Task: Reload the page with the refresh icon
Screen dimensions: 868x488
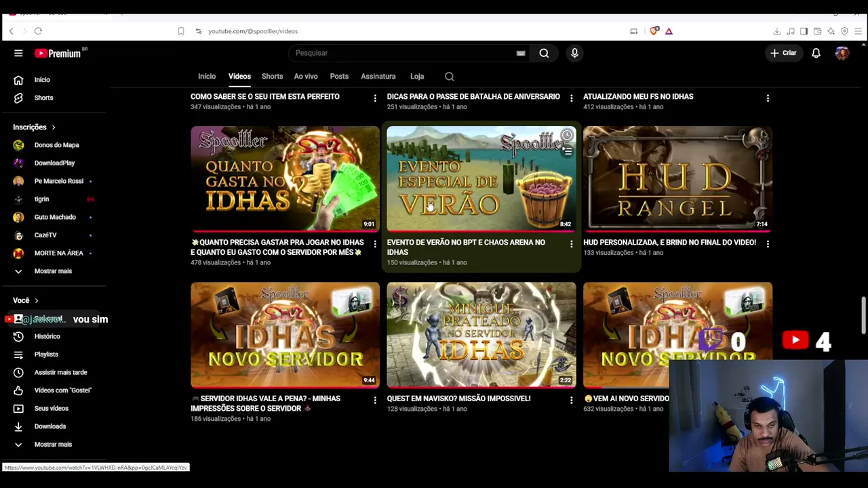Action: 38,31
